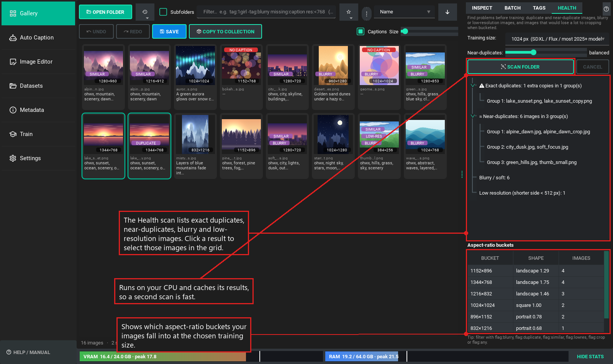Select the aurora 1024×1024 thumbnail
This screenshot has height=364, width=613.
[x=195, y=77]
